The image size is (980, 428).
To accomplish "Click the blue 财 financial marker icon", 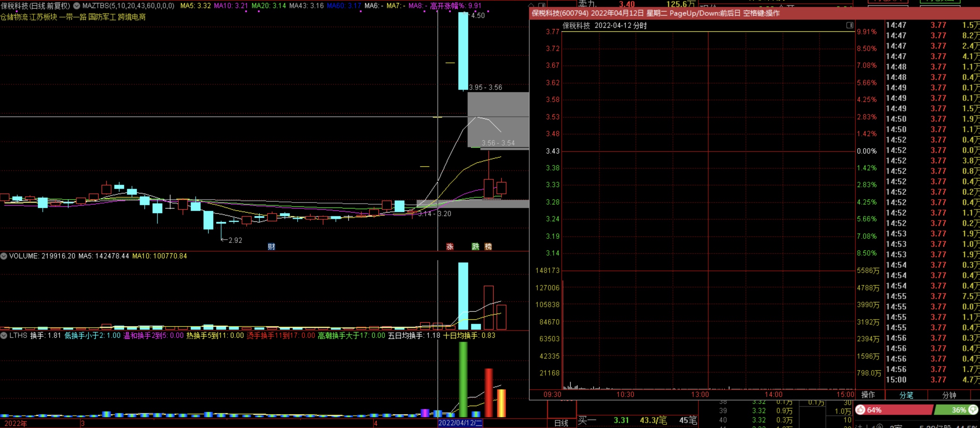I will click(x=271, y=246).
